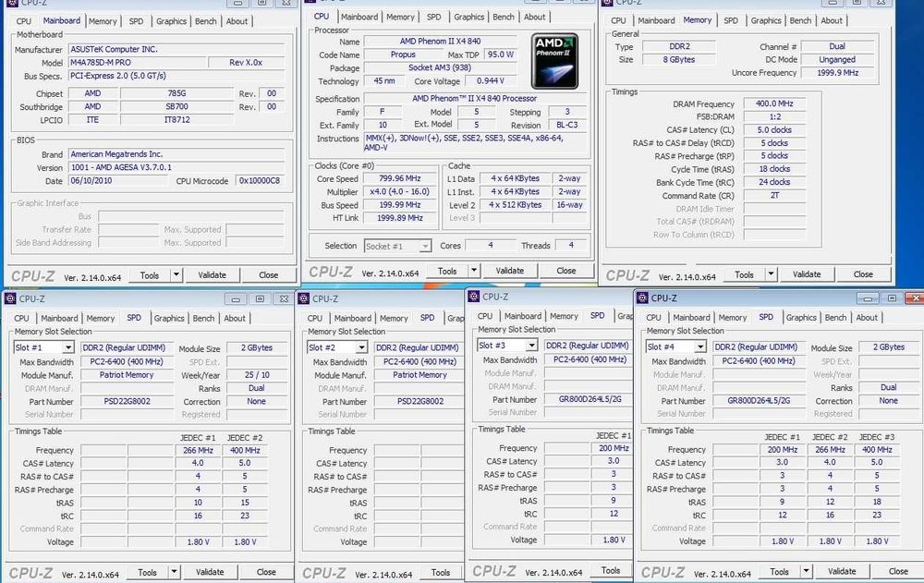Open the Socket #1 selection dropdown
This screenshot has height=583, width=924.
[425, 246]
